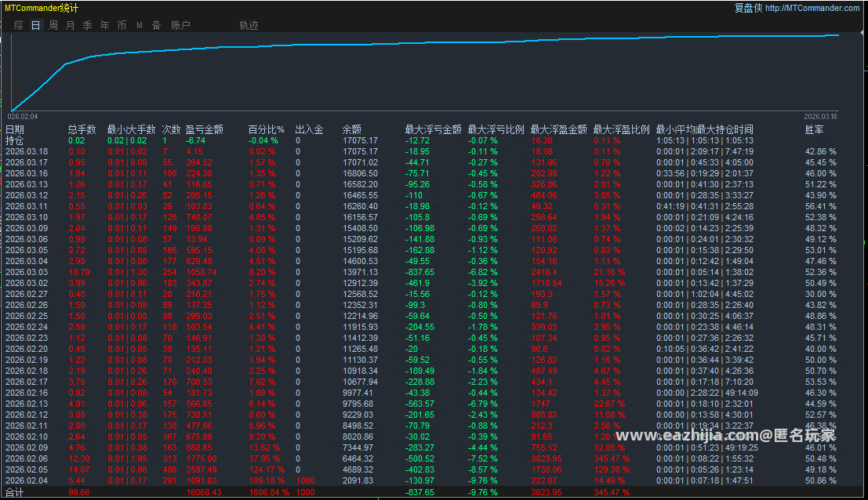Screen dimensions: 868x500
Task: Select the 持仓 open positions row label
Action: 15,140
